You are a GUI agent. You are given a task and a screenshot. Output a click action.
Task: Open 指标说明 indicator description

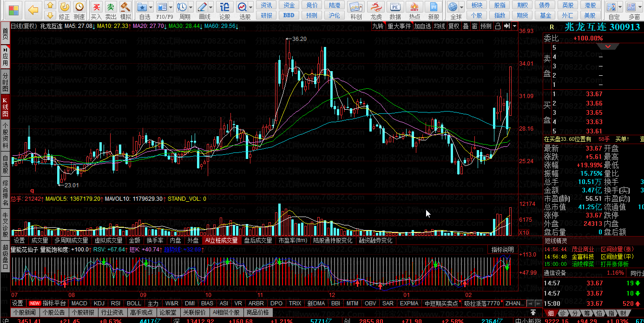pyautogui.click(x=502, y=250)
